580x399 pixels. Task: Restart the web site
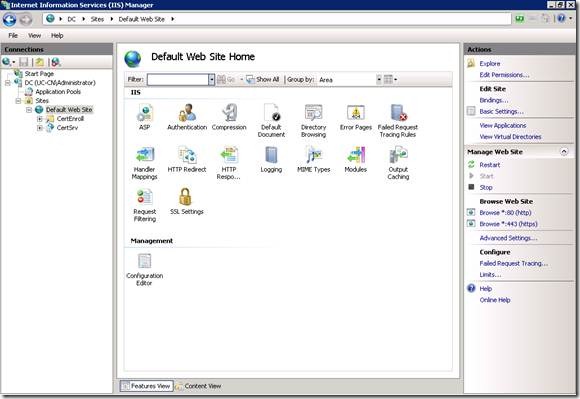(489, 165)
